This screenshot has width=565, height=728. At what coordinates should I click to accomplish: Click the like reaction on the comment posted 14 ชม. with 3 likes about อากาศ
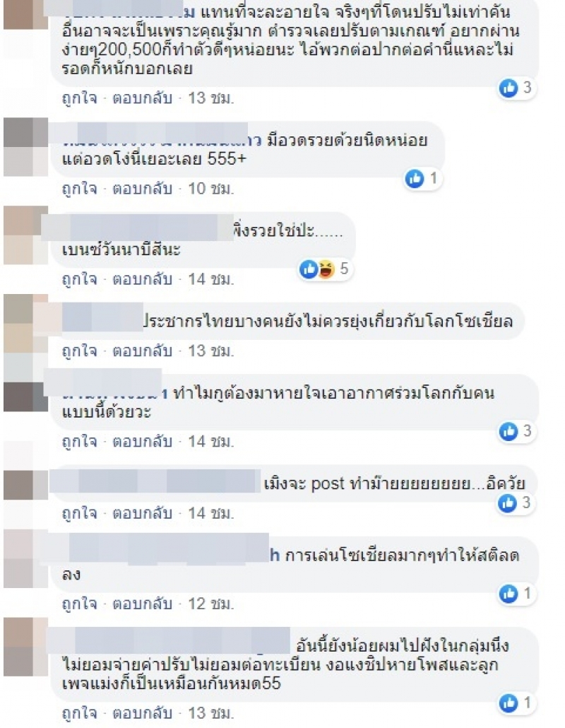(508, 431)
